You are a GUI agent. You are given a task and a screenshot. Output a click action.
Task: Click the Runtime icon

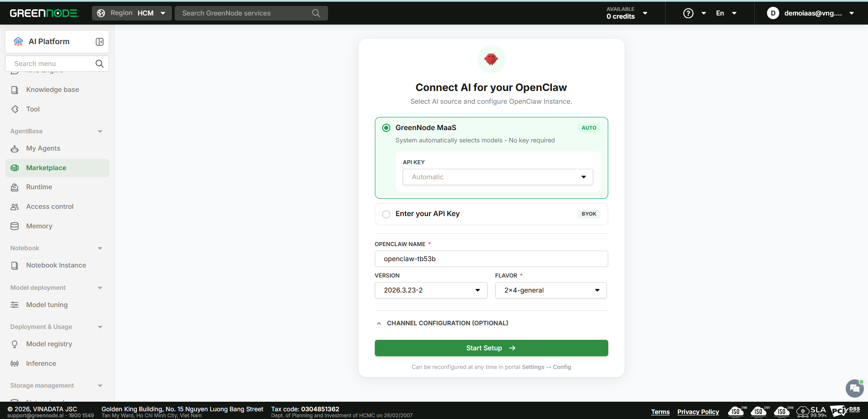click(15, 187)
